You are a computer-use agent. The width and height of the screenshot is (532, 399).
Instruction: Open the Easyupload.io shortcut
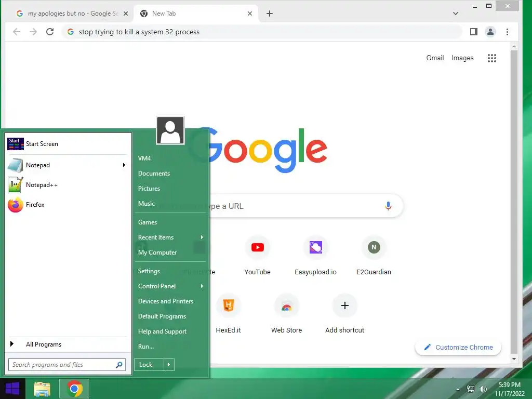pyautogui.click(x=315, y=247)
